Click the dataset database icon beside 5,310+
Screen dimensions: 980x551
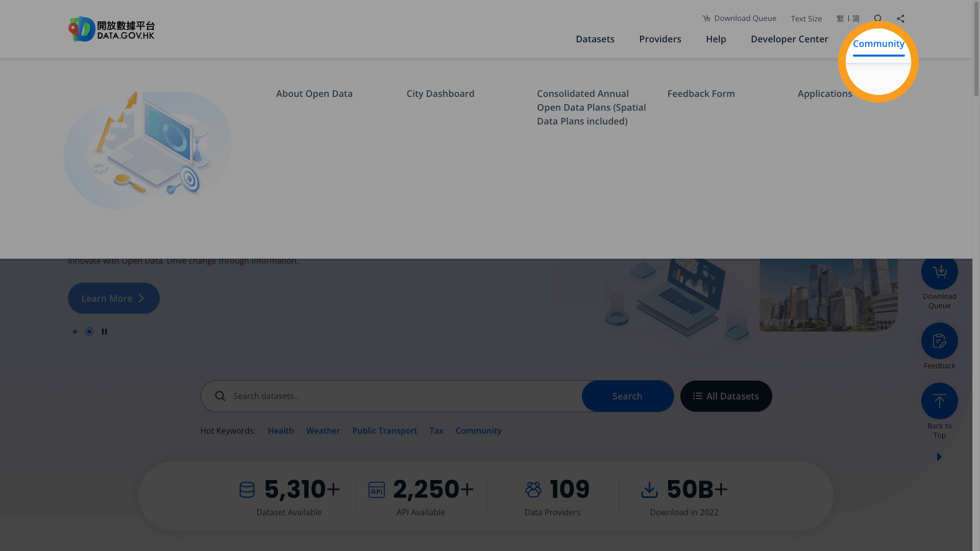pyautogui.click(x=247, y=489)
